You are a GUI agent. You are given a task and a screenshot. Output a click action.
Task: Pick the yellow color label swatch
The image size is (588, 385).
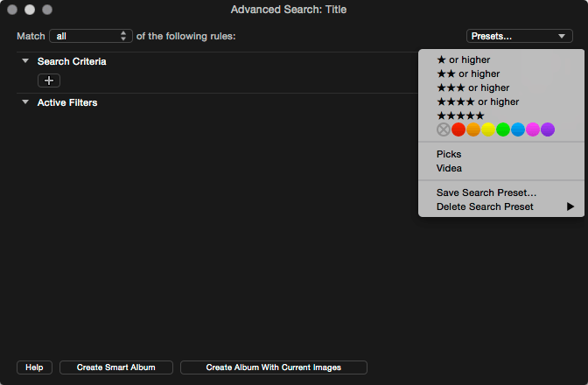(x=488, y=129)
